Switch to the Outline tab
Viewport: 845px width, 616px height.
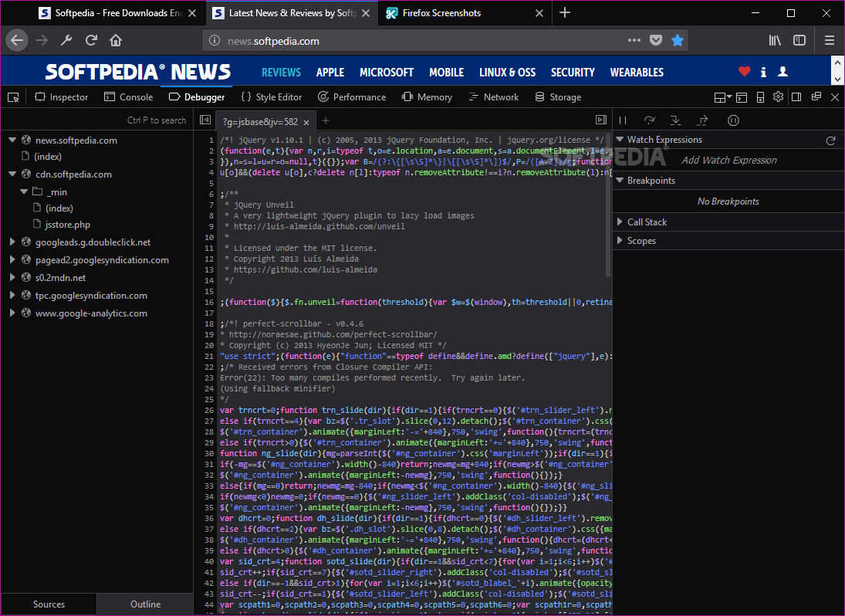[145, 604]
